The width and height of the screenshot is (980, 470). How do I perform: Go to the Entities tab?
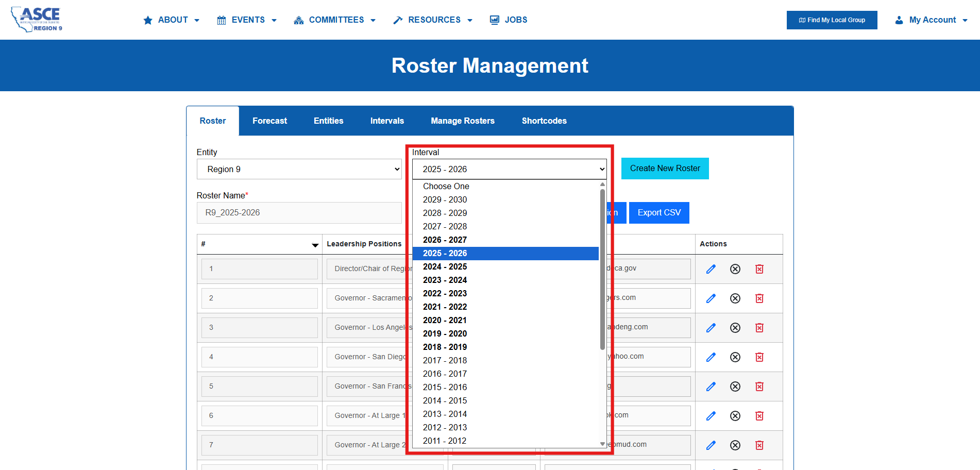coord(329,121)
